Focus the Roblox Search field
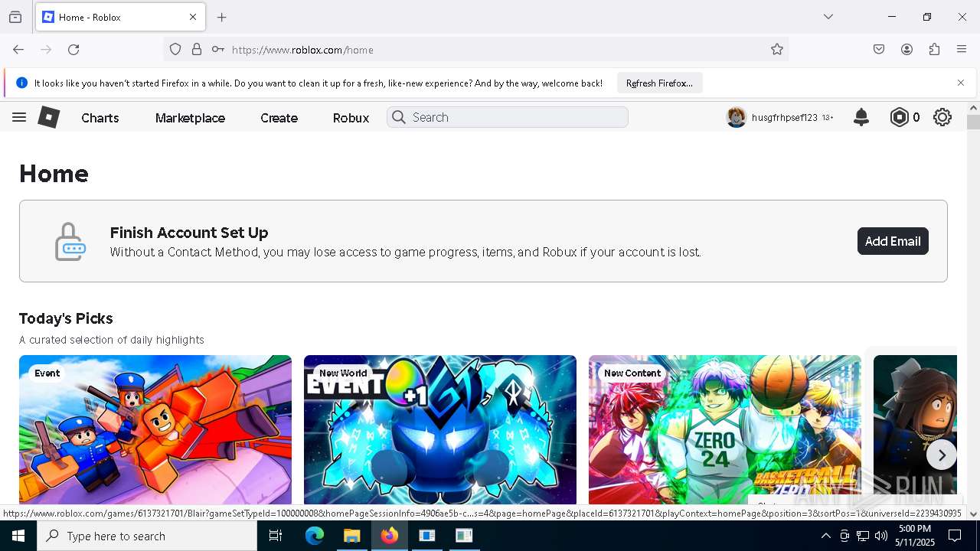Viewport: 980px width, 551px height. (508, 117)
